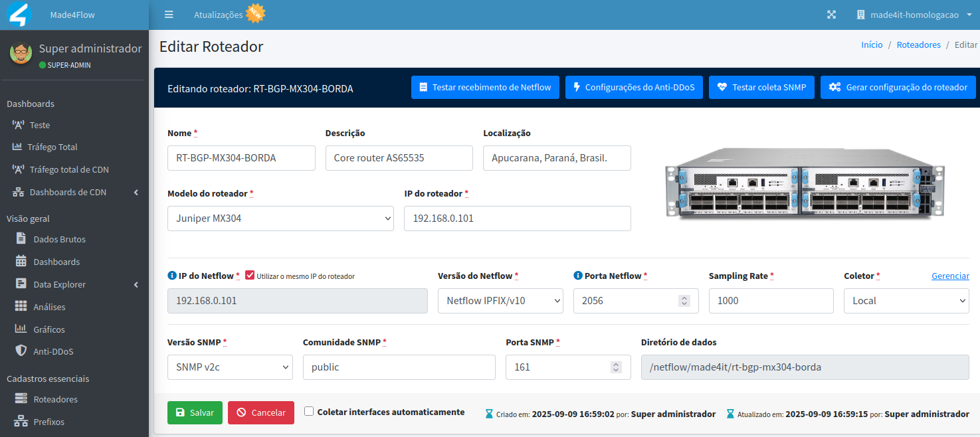Open the Modelo do roteador dropdown
Screen dimensions: 980x437
(280, 218)
